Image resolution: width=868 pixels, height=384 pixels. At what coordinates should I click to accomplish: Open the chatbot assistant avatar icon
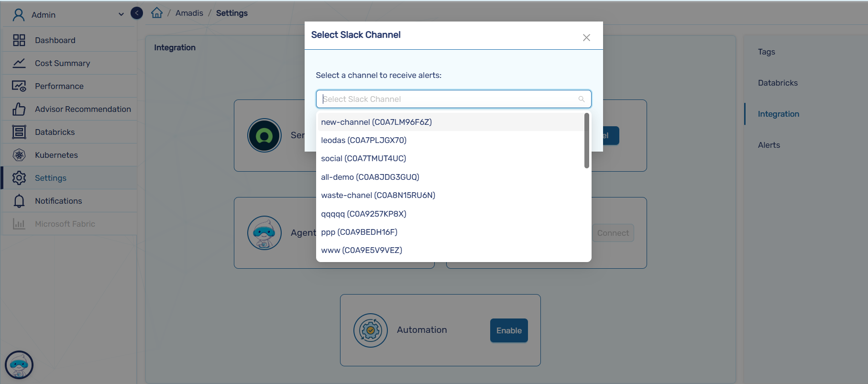pyautogui.click(x=19, y=365)
